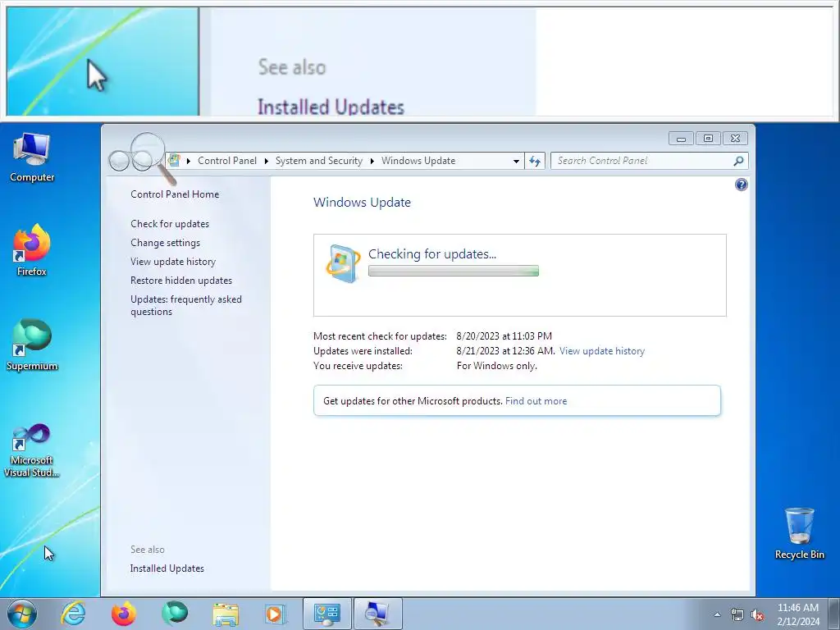Show hidden tray icons arrow
This screenshot has width=840, height=630.
pyautogui.click(x=717, y=614)
